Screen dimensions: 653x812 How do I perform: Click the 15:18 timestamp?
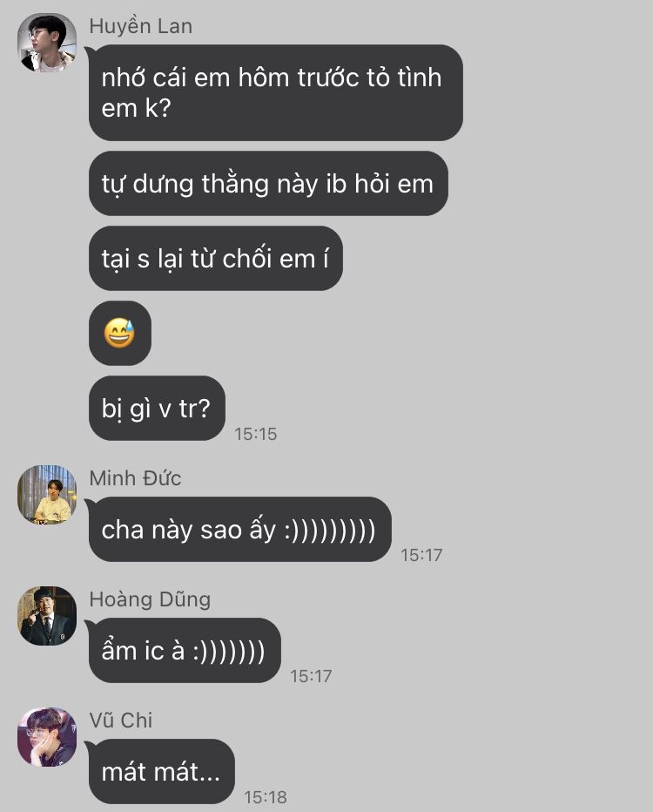266,797
